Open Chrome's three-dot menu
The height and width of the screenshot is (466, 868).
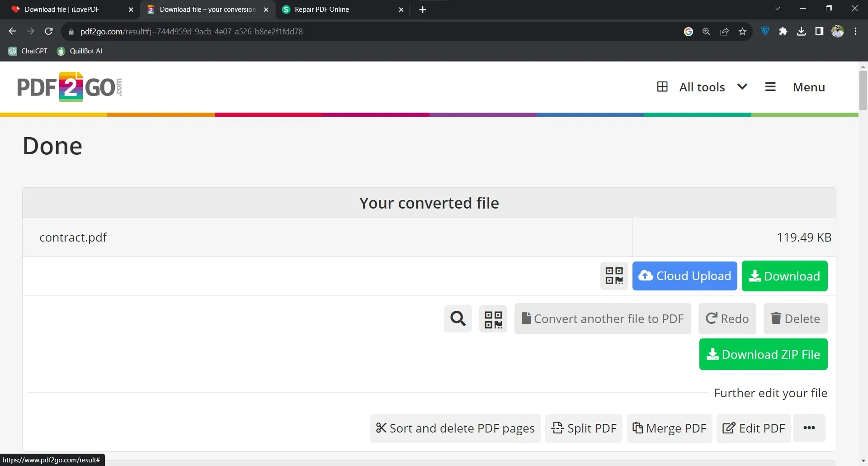coord(855,31)
